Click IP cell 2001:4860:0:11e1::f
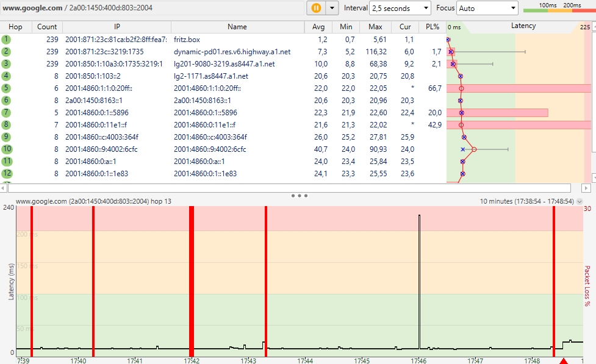The image size is (596, 364). click(x=96, y=124)
